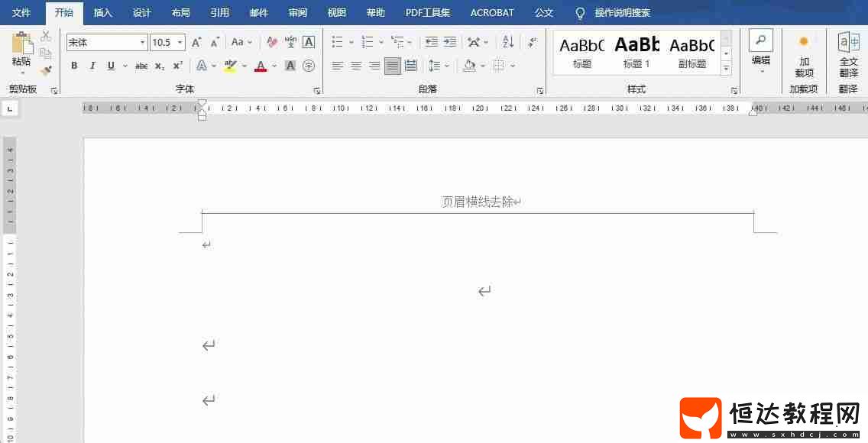
Task: Apply red font color (A with red bar)
Action: click(x=261, y=66)
